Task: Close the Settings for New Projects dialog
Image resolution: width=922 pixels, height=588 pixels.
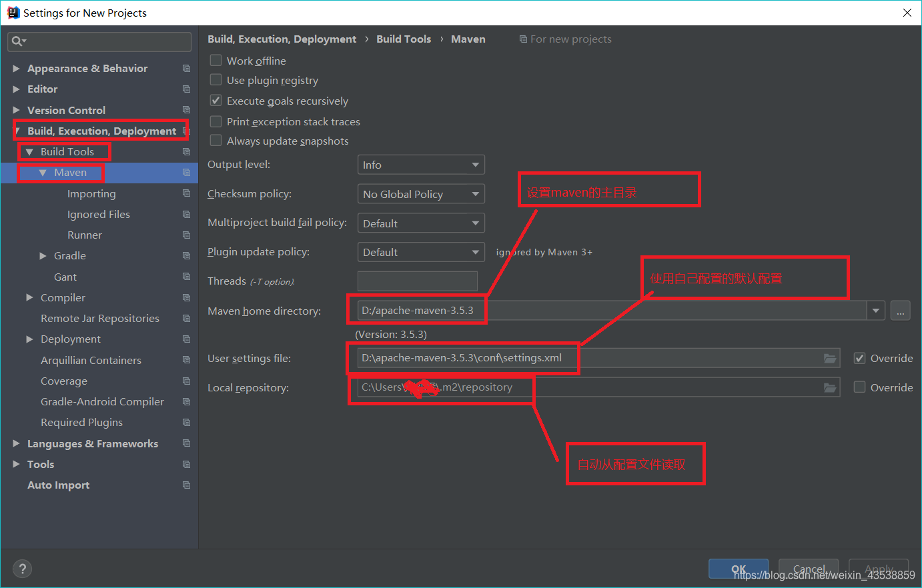Action: (907, 13)
